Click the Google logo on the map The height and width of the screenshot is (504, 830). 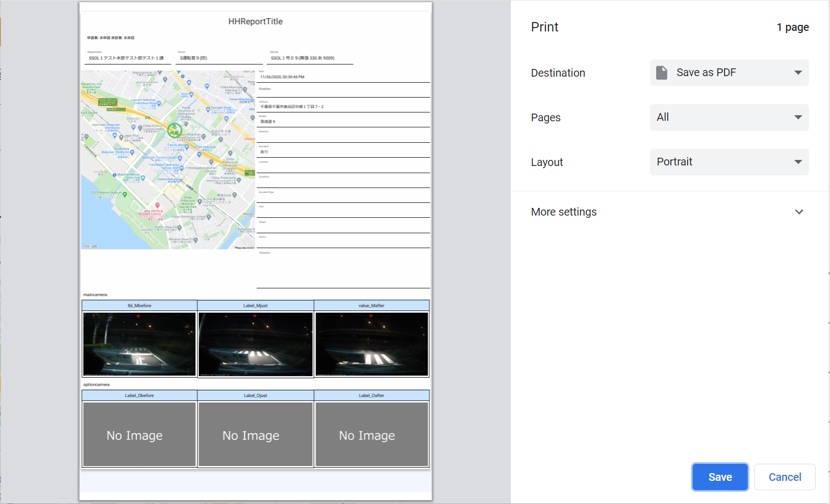tap(90, 246)
